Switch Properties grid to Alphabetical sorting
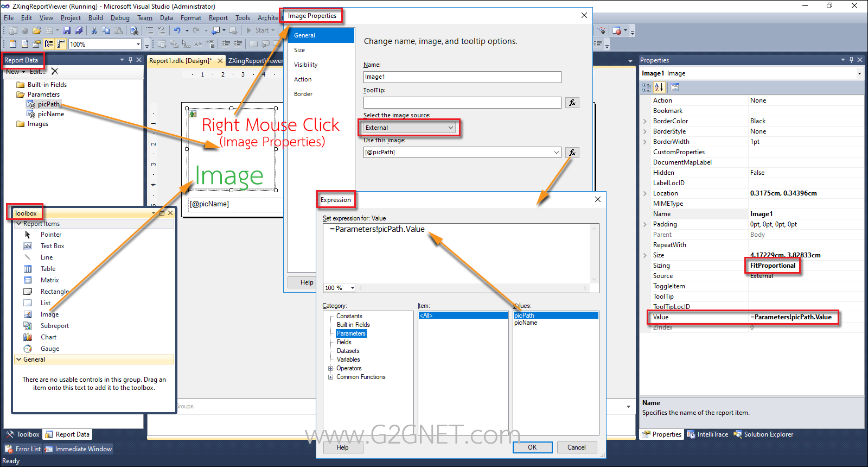The height and width of the screenshot is (467, 868). point(659,87)
